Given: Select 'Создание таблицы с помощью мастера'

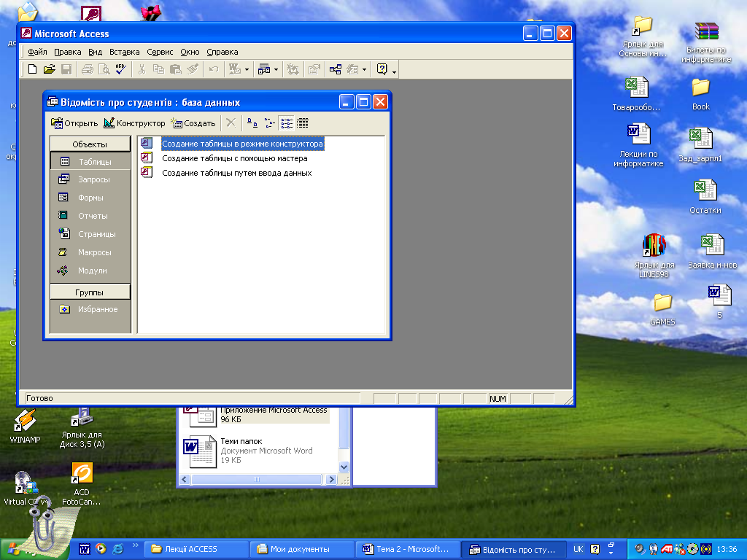Looking at the screenshot, I should [234, 158].
